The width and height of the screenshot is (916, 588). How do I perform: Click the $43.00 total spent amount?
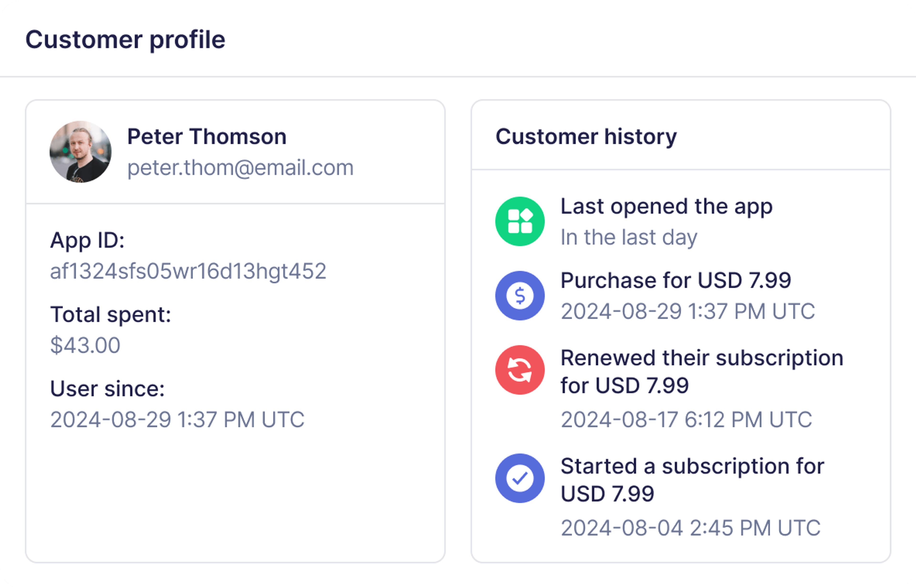click(85, 345)
